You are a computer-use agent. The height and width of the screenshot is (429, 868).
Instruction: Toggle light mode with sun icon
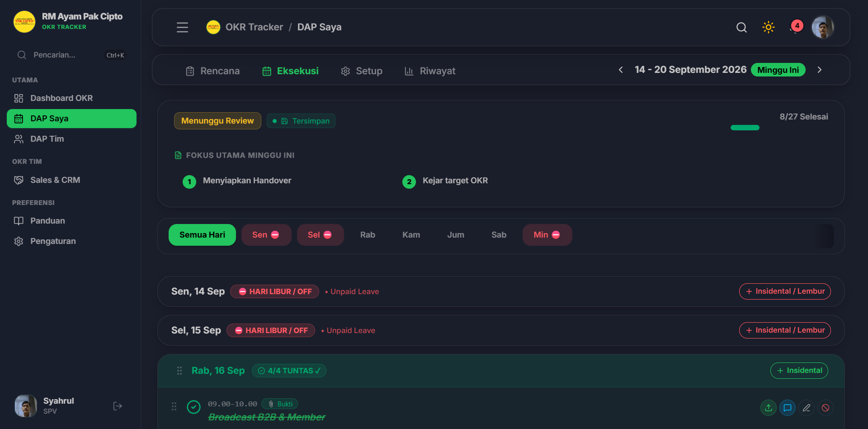coord(768,27)
